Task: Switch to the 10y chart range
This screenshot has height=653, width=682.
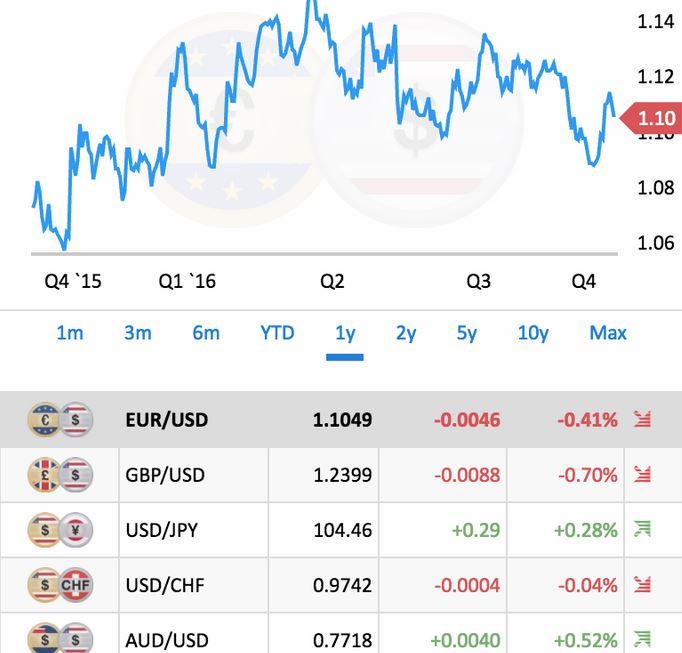Action: point(533,333)
